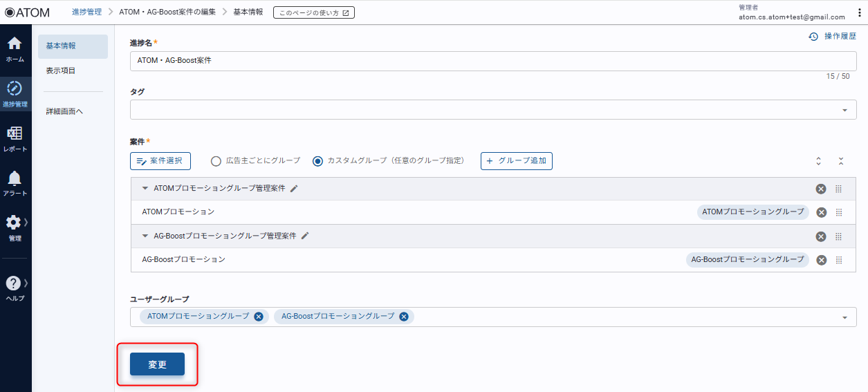The width and height of the screenshot is (868, 392).
Task: Select カスタムグループ radio option
Action: pyautogui.click(x=317, y=161)
